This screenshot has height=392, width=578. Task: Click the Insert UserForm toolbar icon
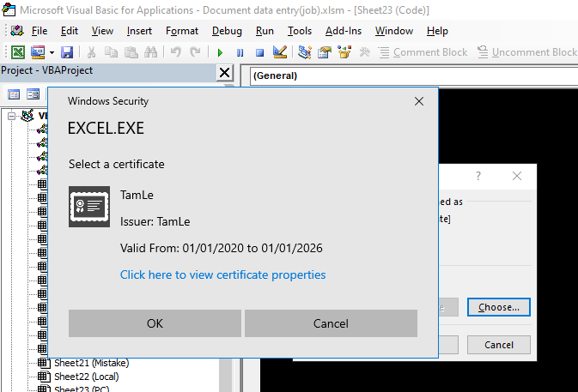(38, 52)
